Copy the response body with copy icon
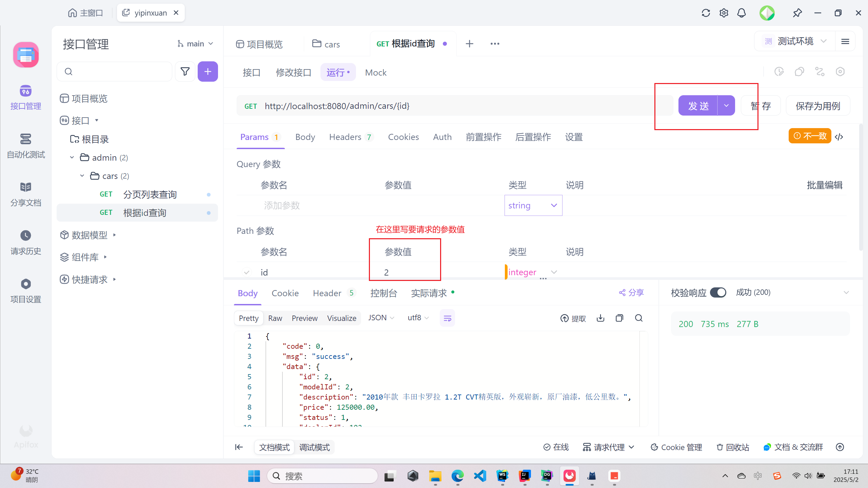Screen dimensions: 868x488 click(x=619, y=318)
